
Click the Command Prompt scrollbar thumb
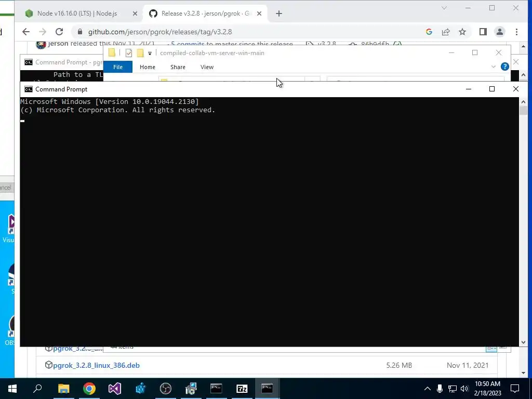coord(523,111)
